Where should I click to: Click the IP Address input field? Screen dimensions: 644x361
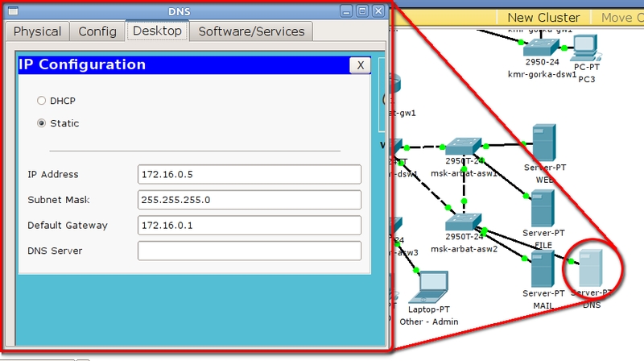[x=249, y=175]
